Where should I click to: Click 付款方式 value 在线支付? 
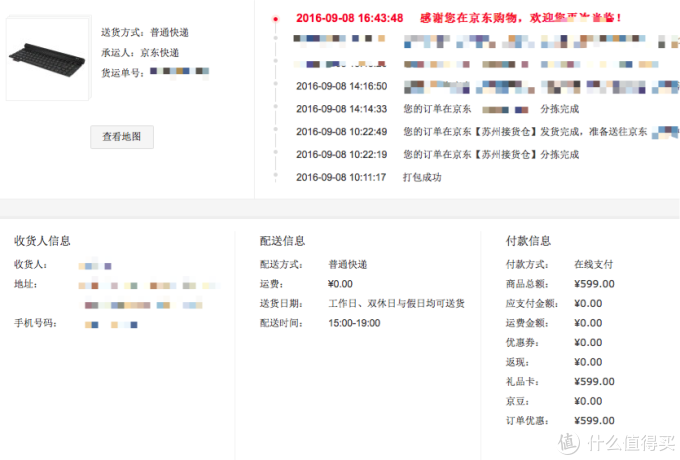[x=594, y=264]
